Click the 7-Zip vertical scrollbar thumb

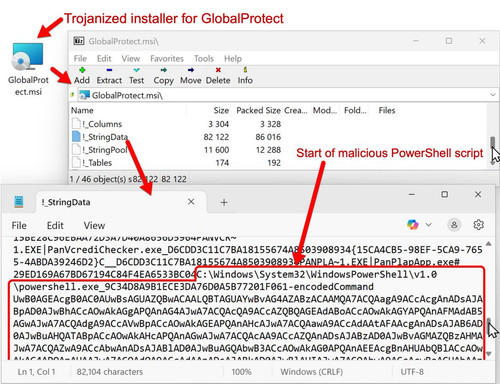pyautogui.click(x=493, y=142)
